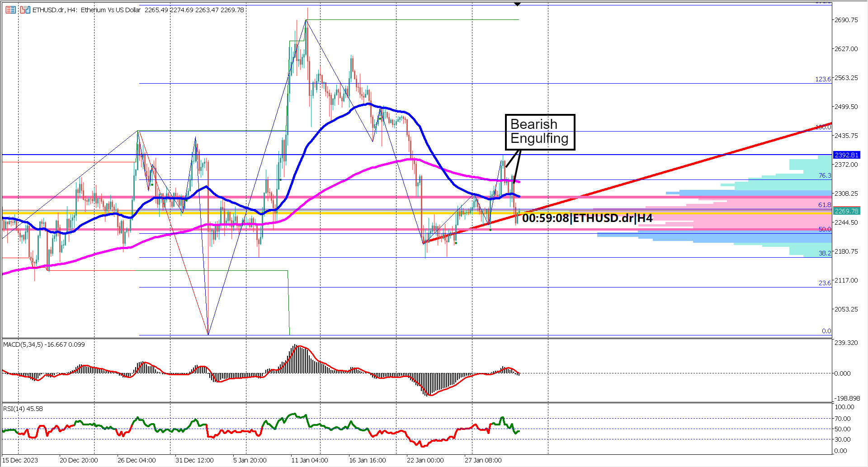
Task: Click the 22 Jan 00:00 axis label
Action: [x=424, y=460]
